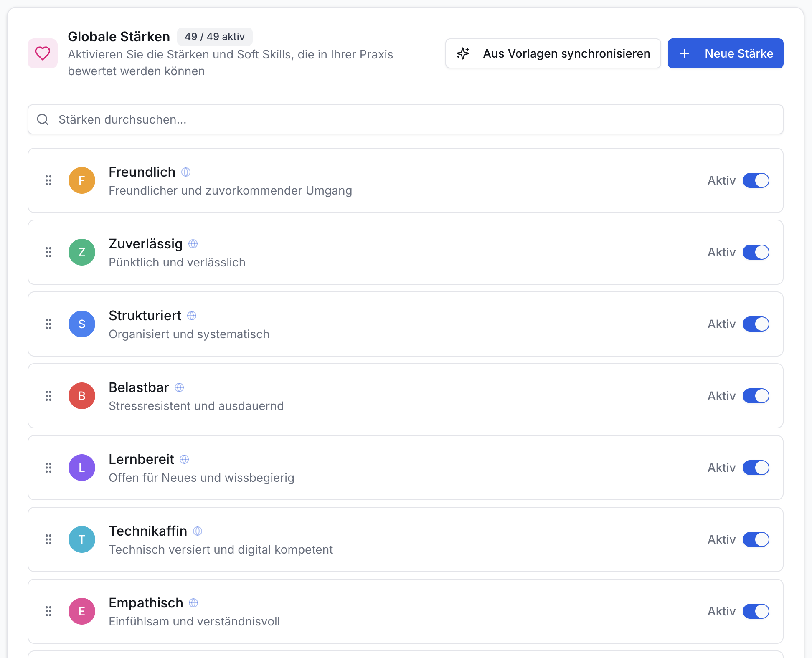This screenshot has height=658, width=812.
Task: Click the globe icon next to Strukturiert
Action: 192,316
